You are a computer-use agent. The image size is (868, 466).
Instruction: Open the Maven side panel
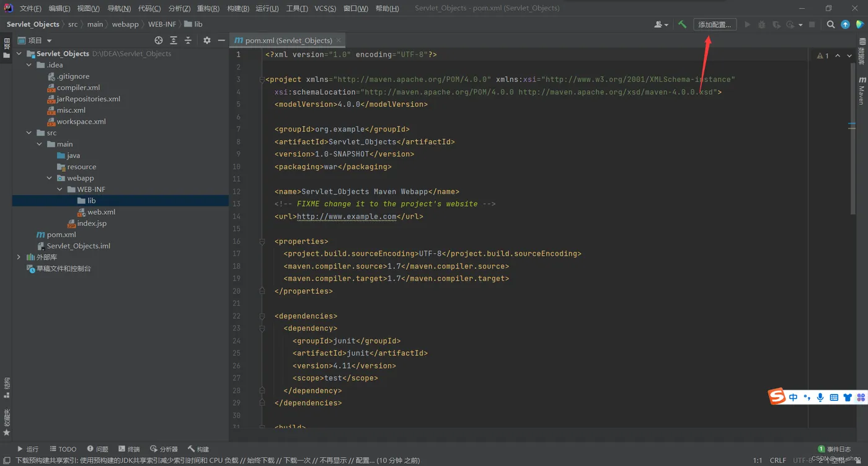pyautogui.click(x=862, y=91)
